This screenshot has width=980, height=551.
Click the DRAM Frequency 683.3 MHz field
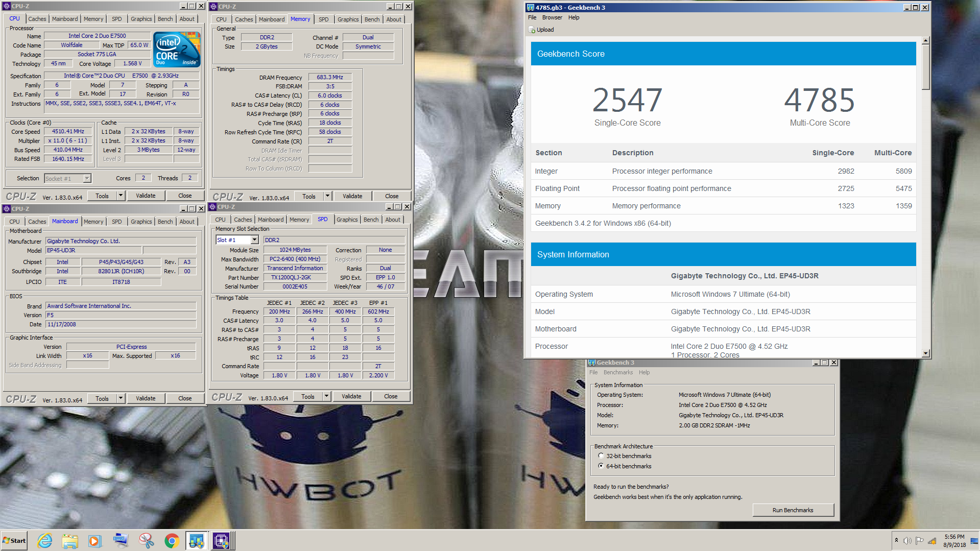click(x=330, y=77)
